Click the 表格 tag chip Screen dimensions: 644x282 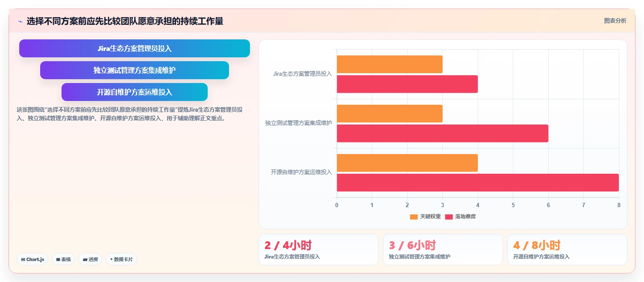[x=63, y=259]
